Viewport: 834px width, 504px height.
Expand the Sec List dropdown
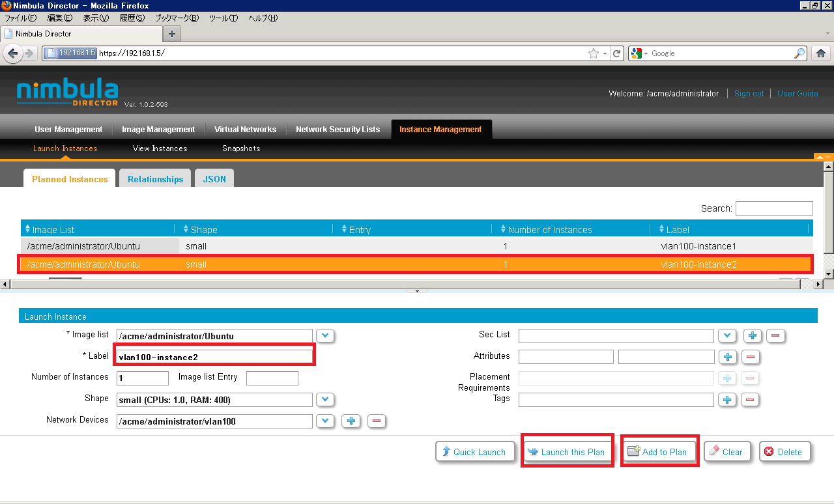tap(726, 336)
